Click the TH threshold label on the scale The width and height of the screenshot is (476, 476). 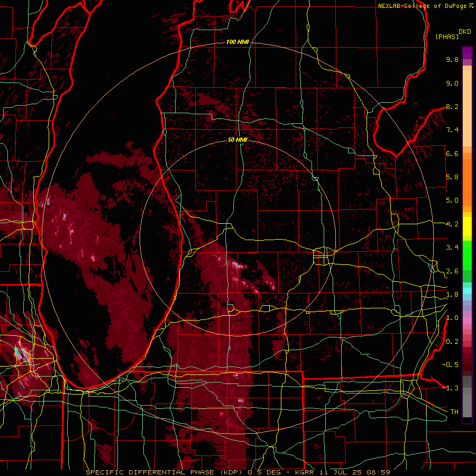click(454, 412)
